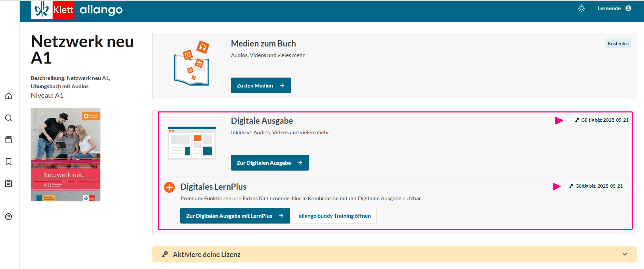644x269 pixels.
Task: Click the Medien zum Buch book illustration
Action: (x=192, y=64)
